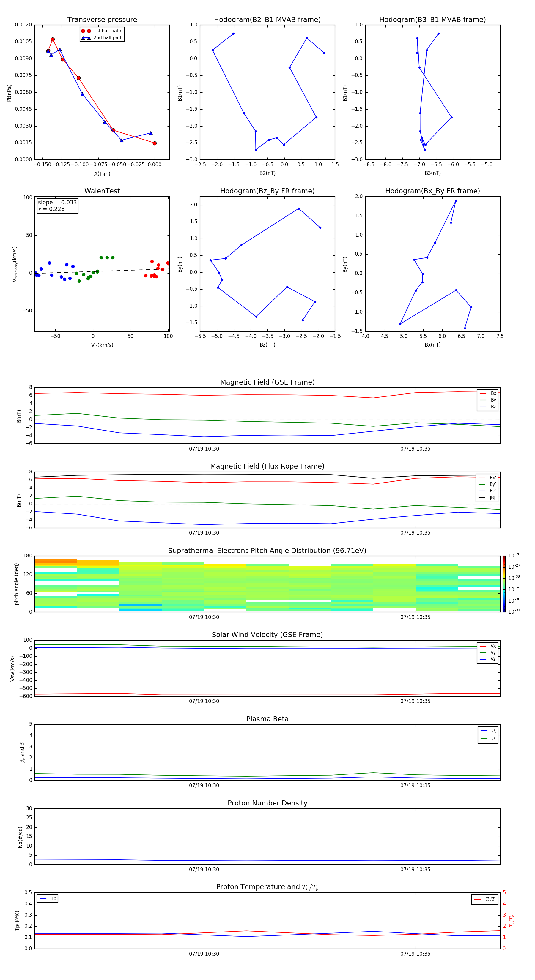Click the B3(nT) x-axis label
The height and width of the screenshot is (980, 535).
(432, 173)
